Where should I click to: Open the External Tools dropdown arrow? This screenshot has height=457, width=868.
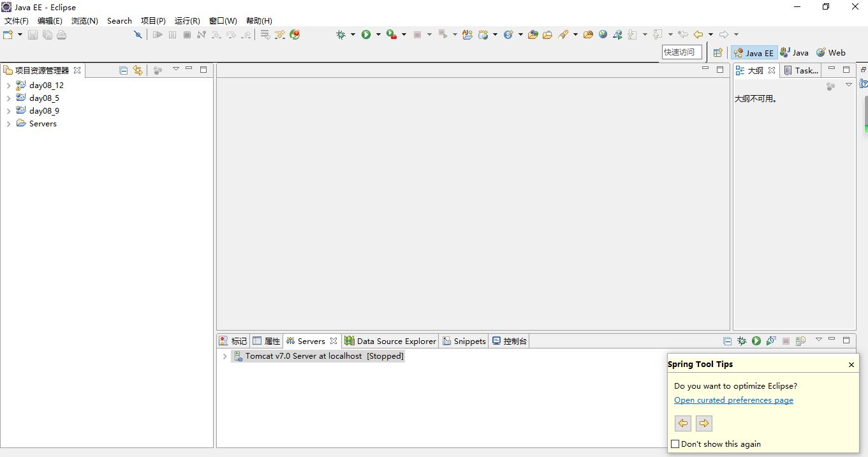pos(404,34)
